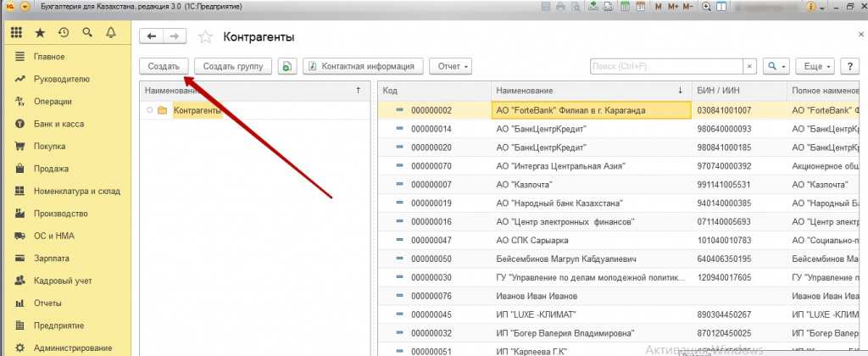Open the ОС и НМА section
The height and width of the screenshot is (356, 868).
pyautogui.click(x=53, y=236)
